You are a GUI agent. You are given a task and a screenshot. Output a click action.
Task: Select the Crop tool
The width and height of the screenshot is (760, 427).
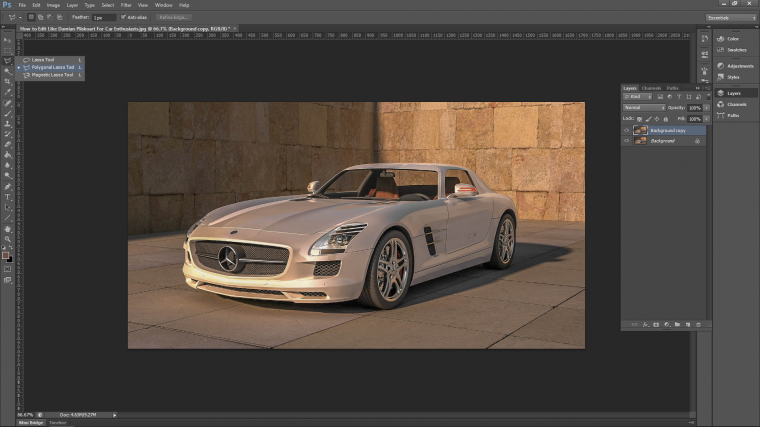(7, 81)
